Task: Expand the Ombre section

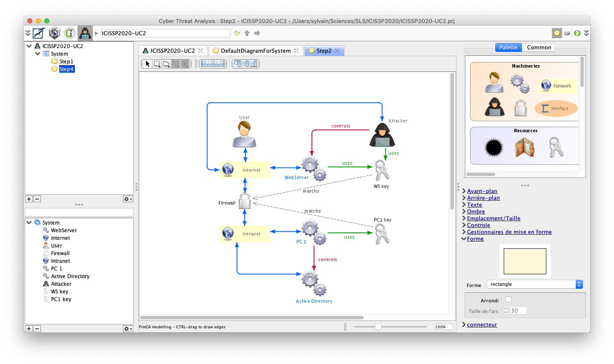Action: click(x=464, y=211)
